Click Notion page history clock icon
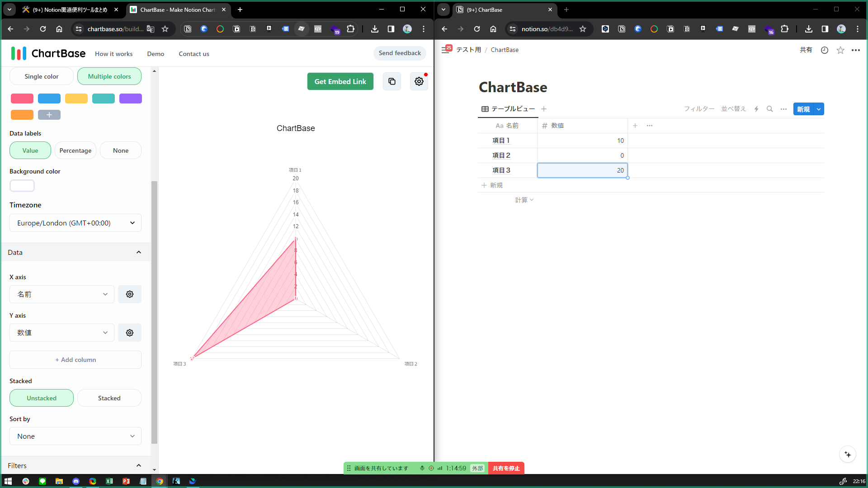 coord(824,50)
